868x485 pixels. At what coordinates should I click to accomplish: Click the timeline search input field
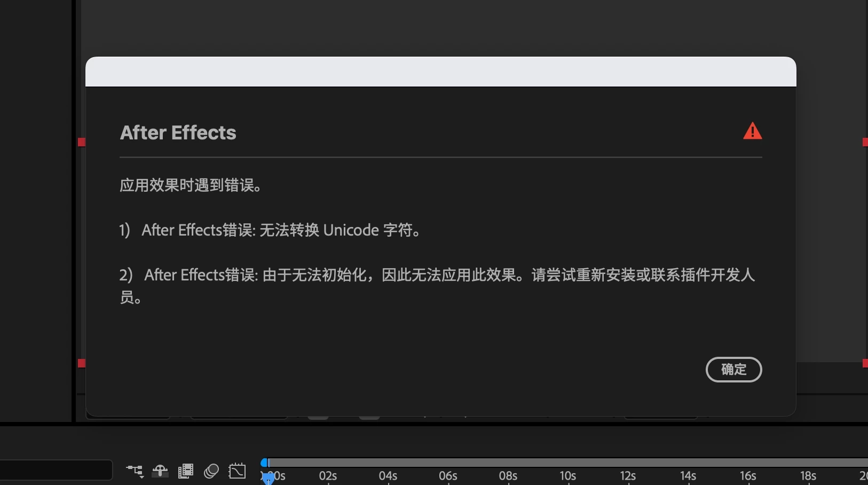coord(56,470)
